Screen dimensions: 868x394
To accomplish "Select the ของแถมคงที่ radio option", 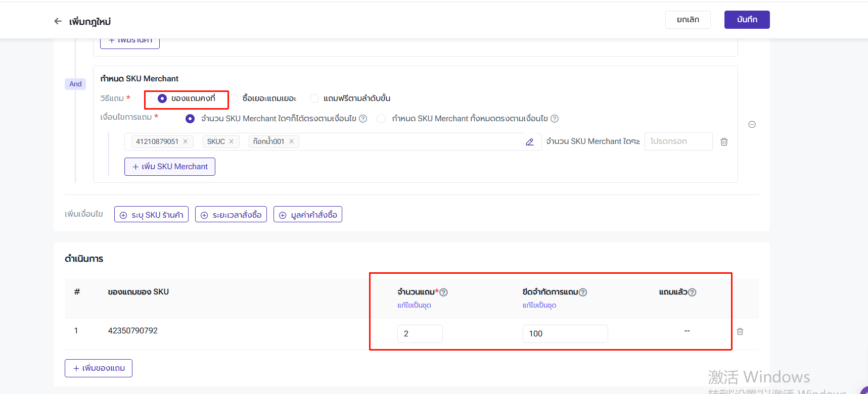I will coord(162,98).
